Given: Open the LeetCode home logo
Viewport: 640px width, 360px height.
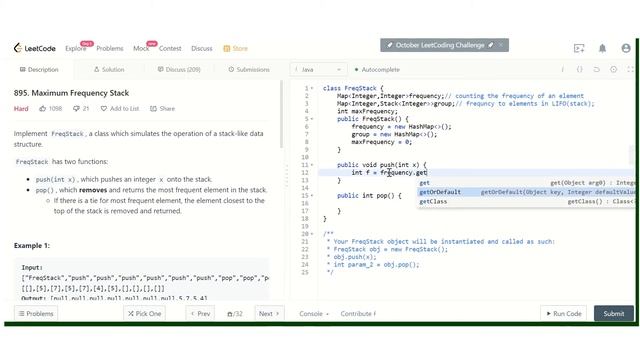Looking at the screenshot, I should [34, 48].
